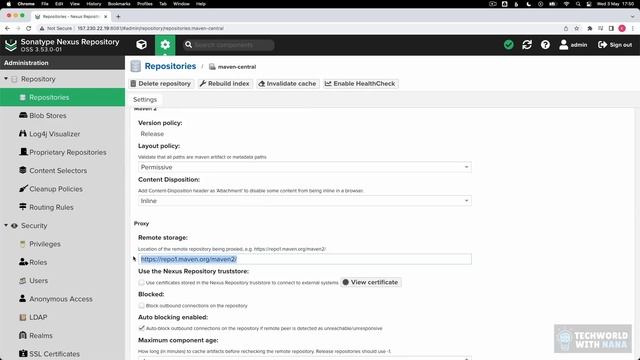The width and height of the screenshot is (640, 360).
Task: Open the Chrome File menu
Action: pos(45,4)
